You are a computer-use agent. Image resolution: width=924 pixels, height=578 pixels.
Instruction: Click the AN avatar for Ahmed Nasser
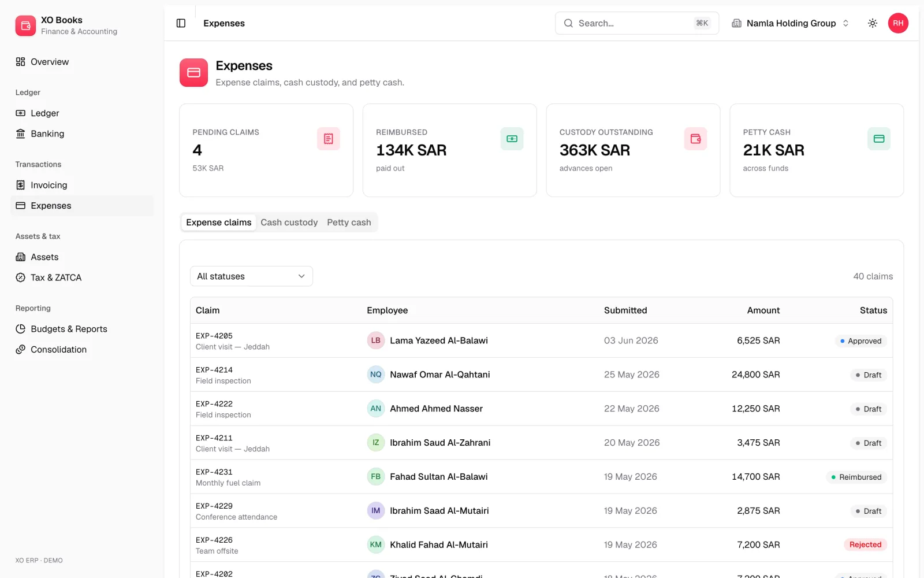(376, 409)
